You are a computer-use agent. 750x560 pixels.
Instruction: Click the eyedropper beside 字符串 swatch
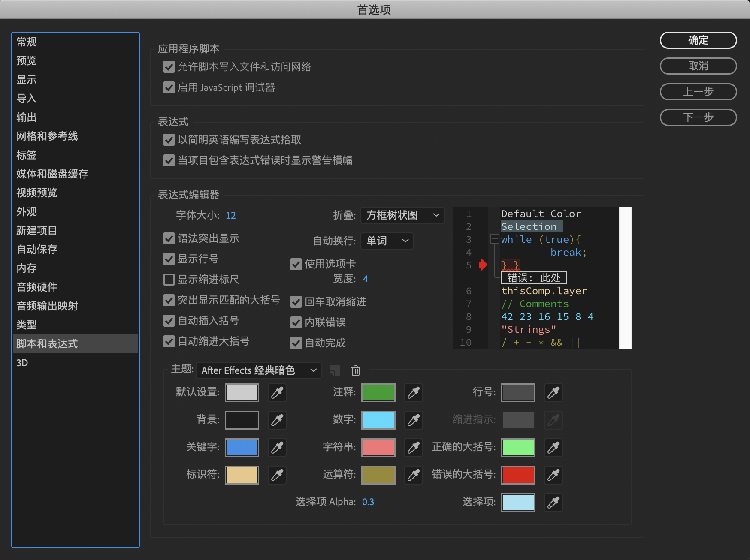(x=414, y=448)
